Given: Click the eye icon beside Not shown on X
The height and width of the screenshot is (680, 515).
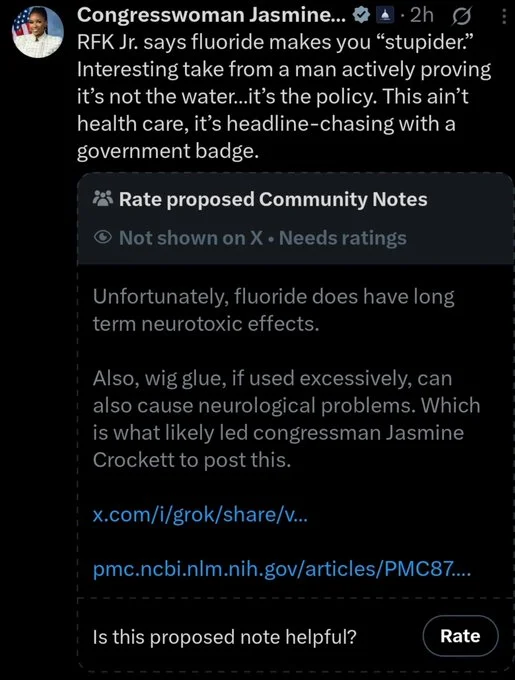Looking at the screenshot, I should coord(103,238).
